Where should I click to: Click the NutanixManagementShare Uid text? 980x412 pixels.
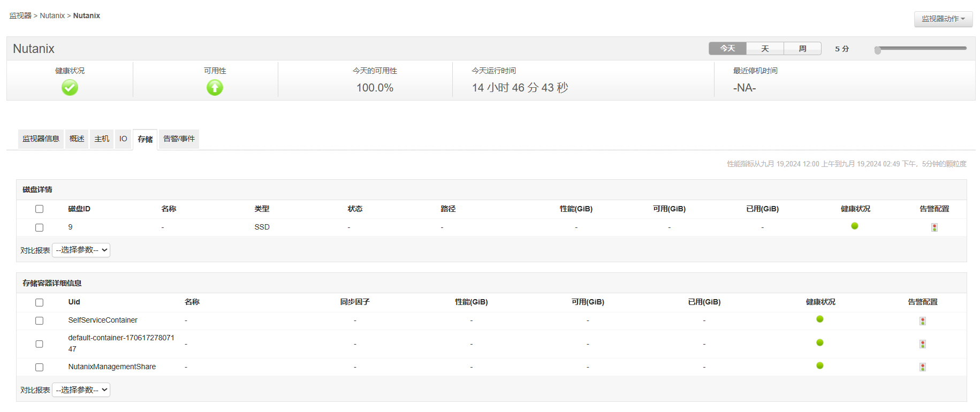(x=112, y=367)
